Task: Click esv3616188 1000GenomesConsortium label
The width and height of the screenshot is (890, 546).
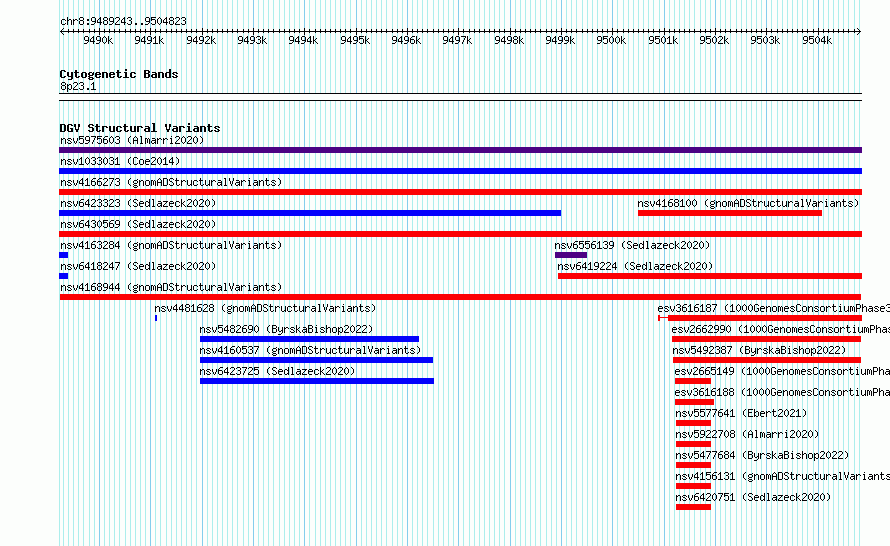Action: pyautogui.click(x=782, y=392)
